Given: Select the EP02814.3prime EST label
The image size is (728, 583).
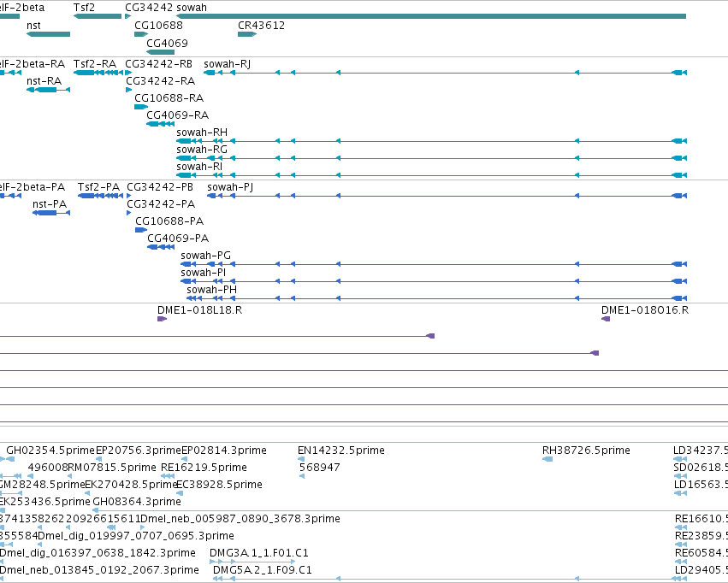Looking at the screenshot, I should point(224,450).
